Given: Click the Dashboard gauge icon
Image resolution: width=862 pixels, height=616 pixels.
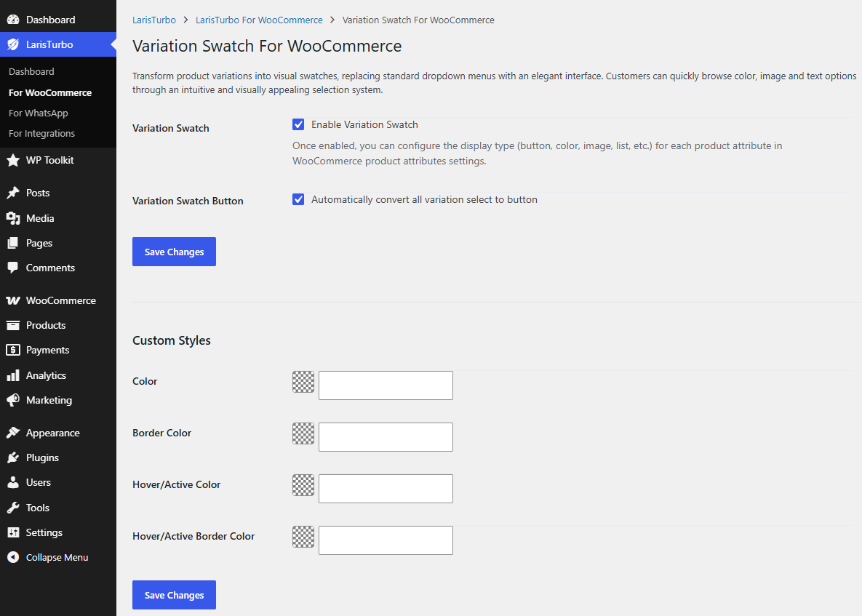Looking at the screenshot, I should point(13,20).
